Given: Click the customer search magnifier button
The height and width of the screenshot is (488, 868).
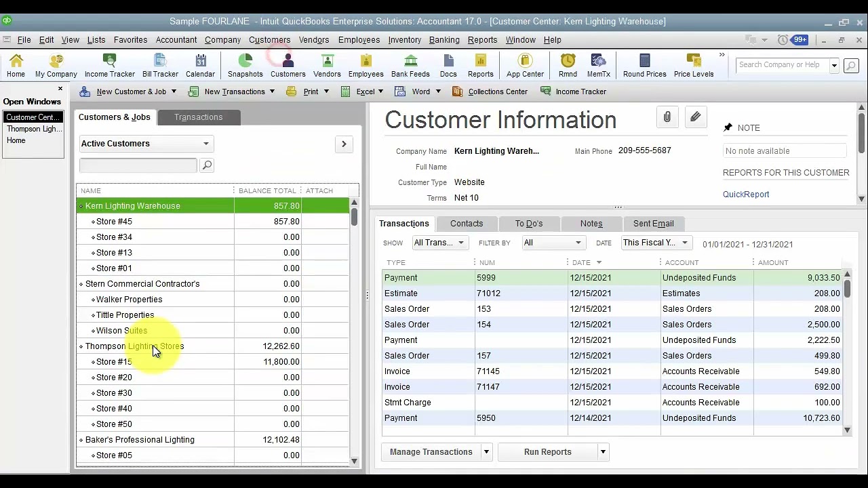Looking at the screenshot, I should pyautogui.click(x=207, y=165).
